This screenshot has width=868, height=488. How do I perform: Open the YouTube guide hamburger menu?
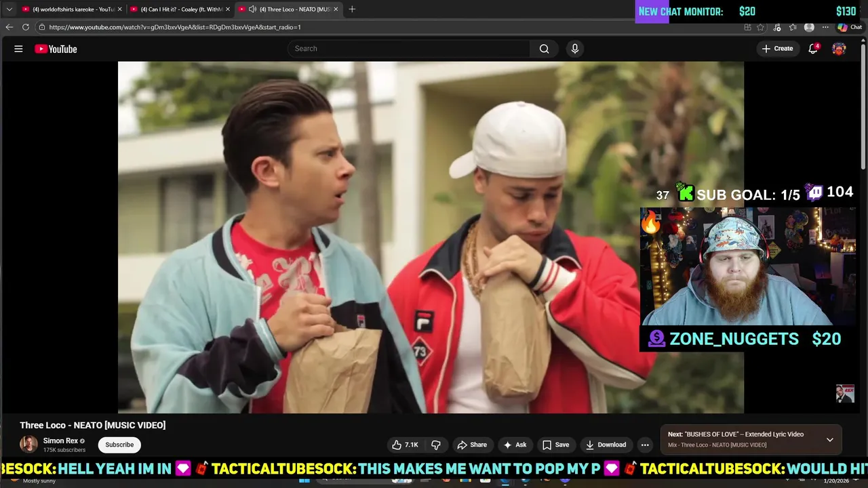(18, 49)
